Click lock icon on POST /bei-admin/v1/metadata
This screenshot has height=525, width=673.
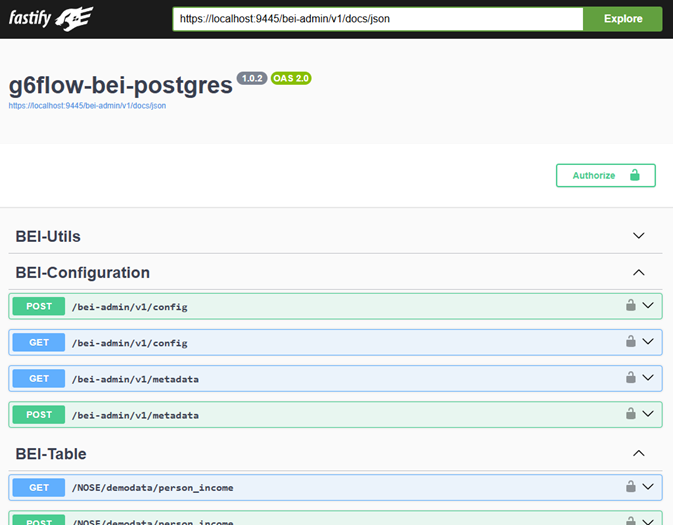[631, 413]
